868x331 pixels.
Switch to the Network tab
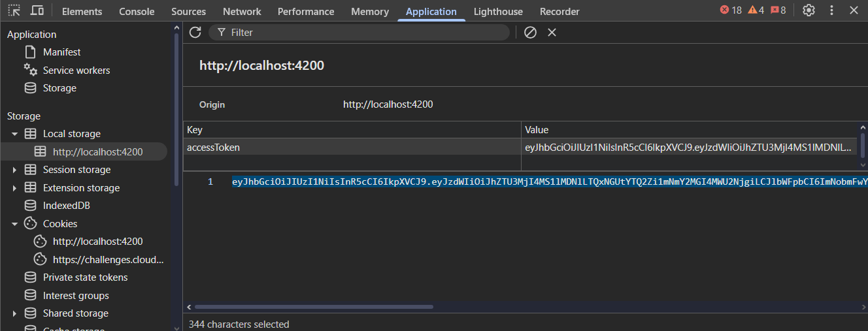pos(242,11)
